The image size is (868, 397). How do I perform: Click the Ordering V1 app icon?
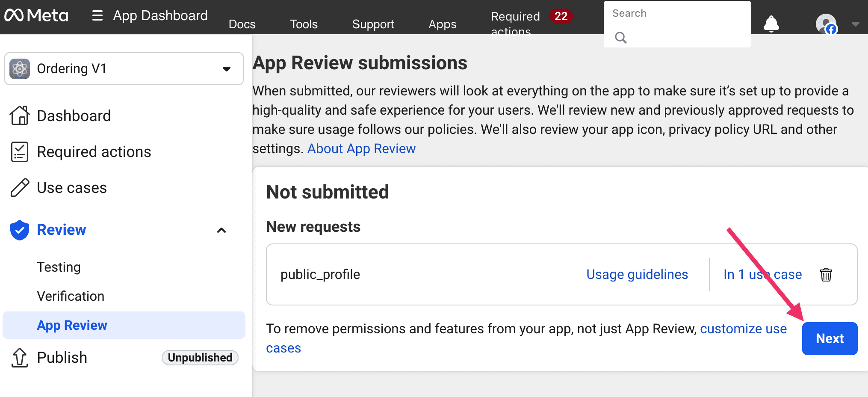(x=20, y=68)
